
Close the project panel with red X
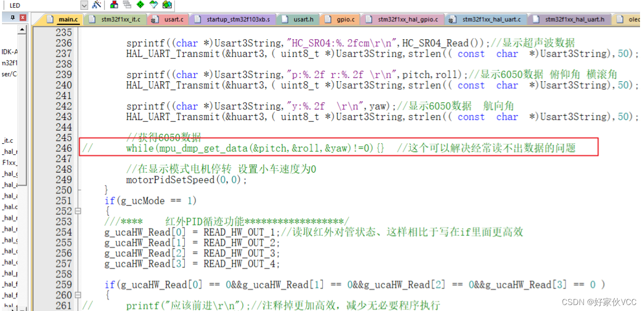point(23,17)
